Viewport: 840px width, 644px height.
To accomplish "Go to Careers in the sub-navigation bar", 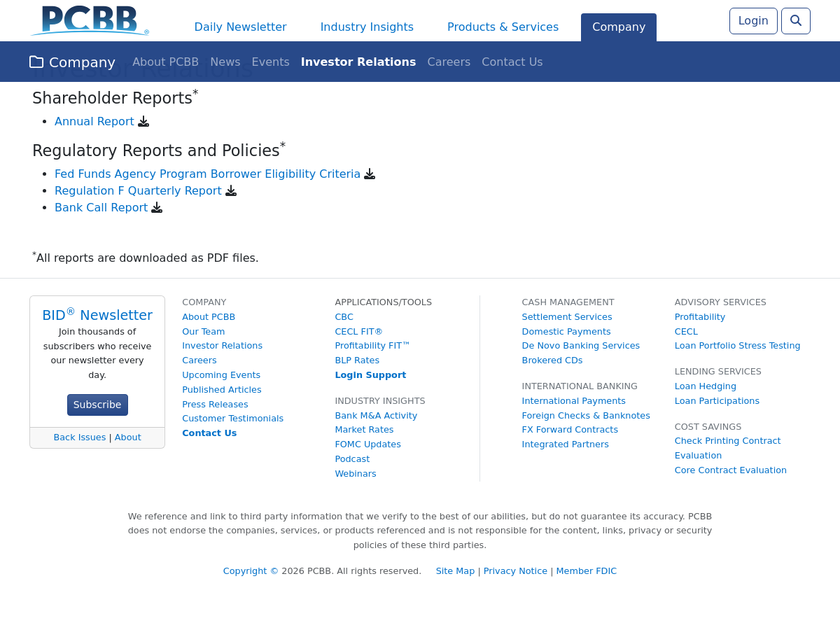I will point(449,62).
